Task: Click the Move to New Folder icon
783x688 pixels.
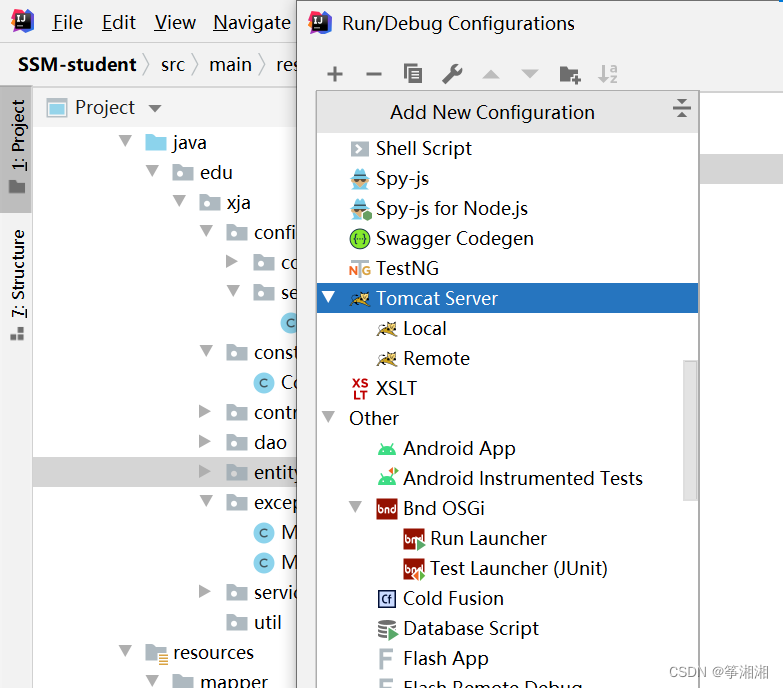Action: [570, 74]
